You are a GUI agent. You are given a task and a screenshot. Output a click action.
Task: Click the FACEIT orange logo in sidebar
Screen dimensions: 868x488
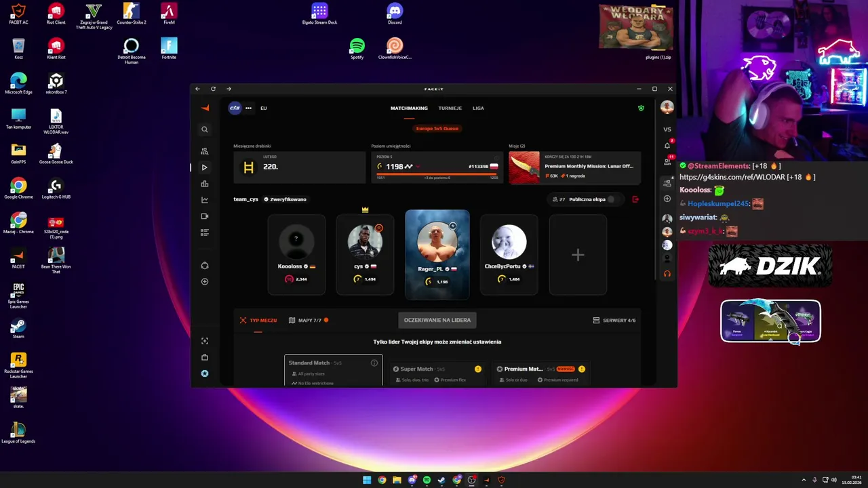[x=205, y=108]
